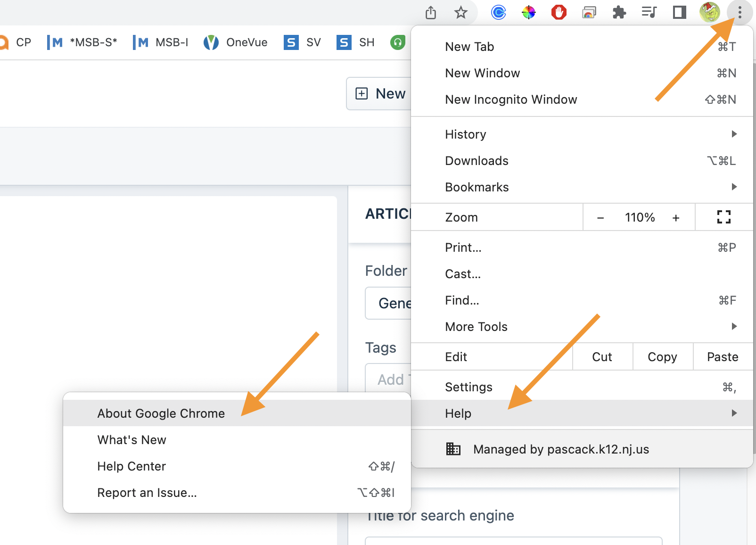The image size is (756, 545).
Task: Expand the Help submenu
Action: tap(582, 413)
